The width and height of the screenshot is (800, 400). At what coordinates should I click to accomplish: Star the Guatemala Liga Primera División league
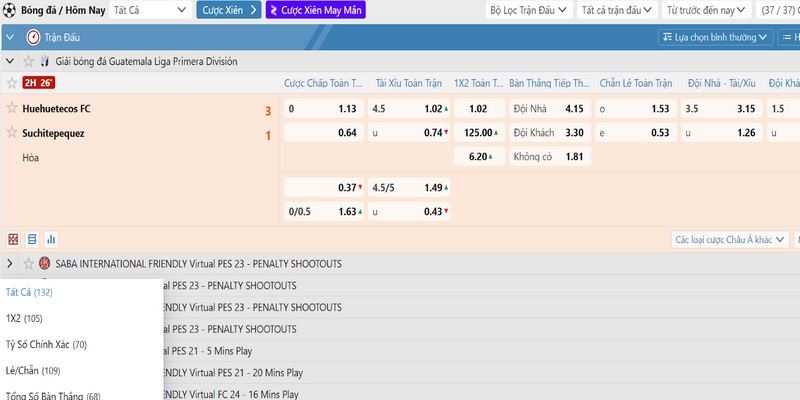pos(27,61)
